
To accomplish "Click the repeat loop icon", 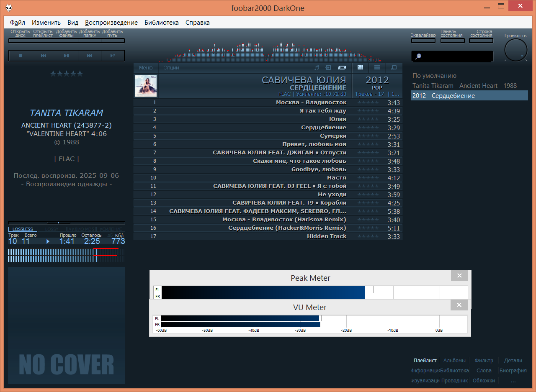I will pyautogui.click(x=342, y=68).
